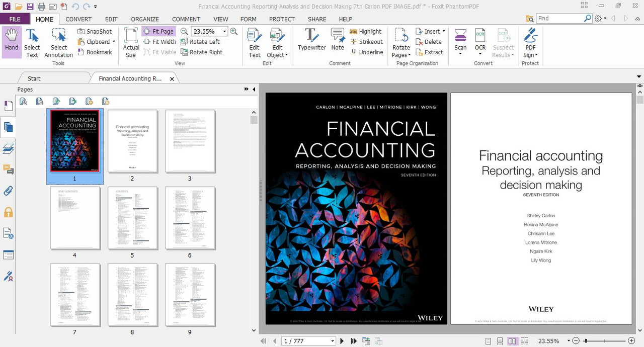Click the zoom in magnifier icon
Image resolution: width=644 pixels, height=347 pixels.
(234, 31)
